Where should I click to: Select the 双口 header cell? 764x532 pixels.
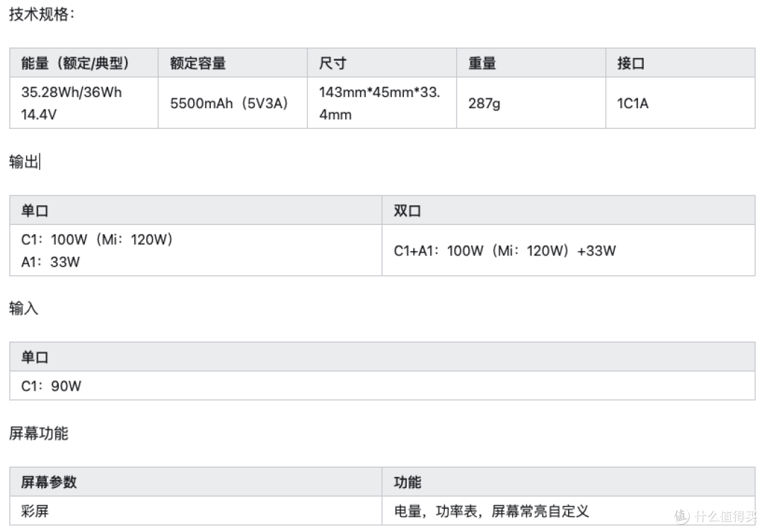569,210
